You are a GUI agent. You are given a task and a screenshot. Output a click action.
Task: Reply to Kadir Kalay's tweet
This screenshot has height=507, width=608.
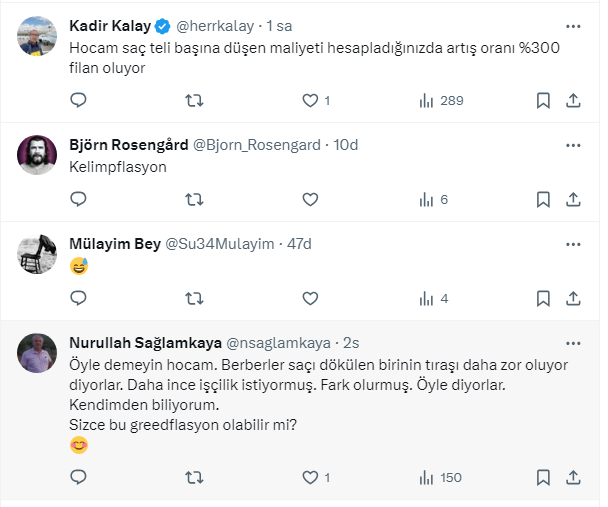coord(79,100)
